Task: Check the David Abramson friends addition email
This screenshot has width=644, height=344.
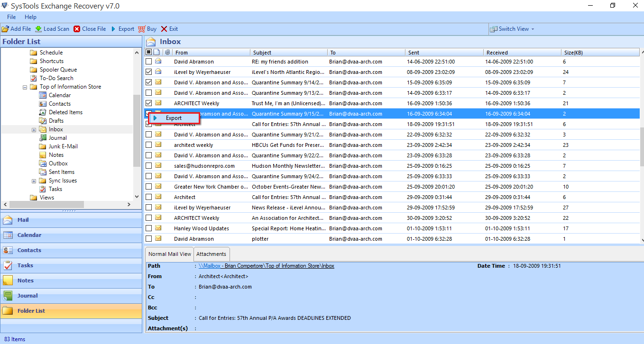Action: coord(149,62)
